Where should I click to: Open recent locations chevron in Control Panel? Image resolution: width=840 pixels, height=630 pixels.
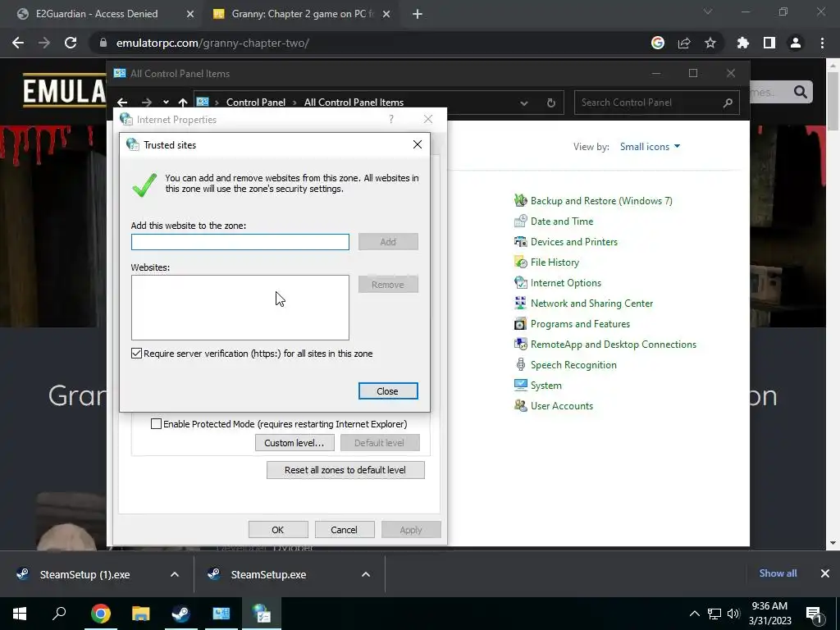166,103
